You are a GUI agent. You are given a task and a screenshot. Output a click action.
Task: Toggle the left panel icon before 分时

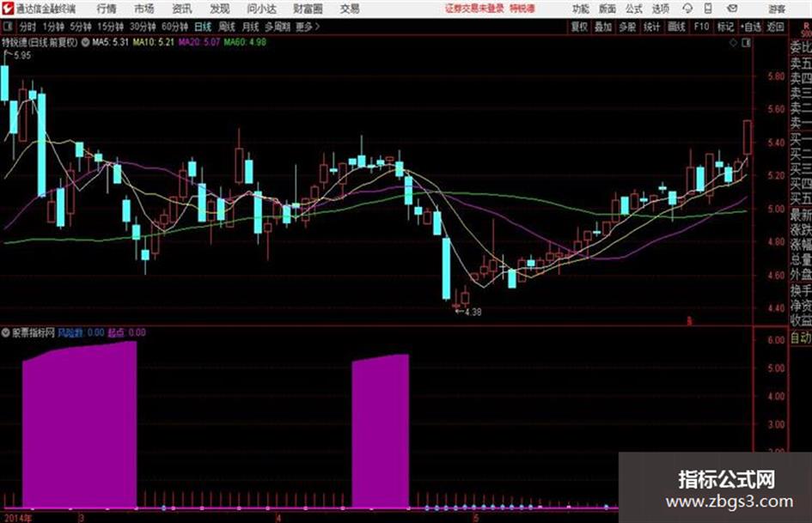click(x=8, y=27)
